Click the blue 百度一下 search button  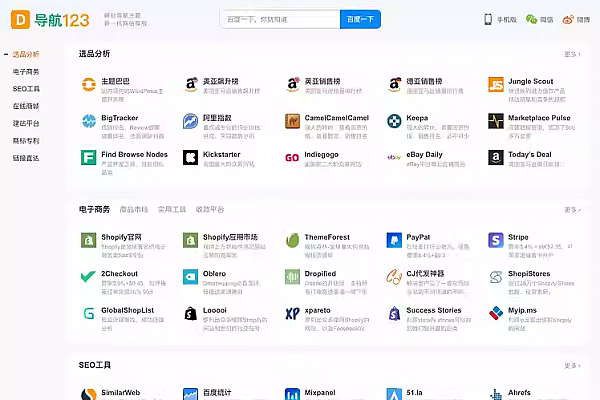[x=360, y=19]
